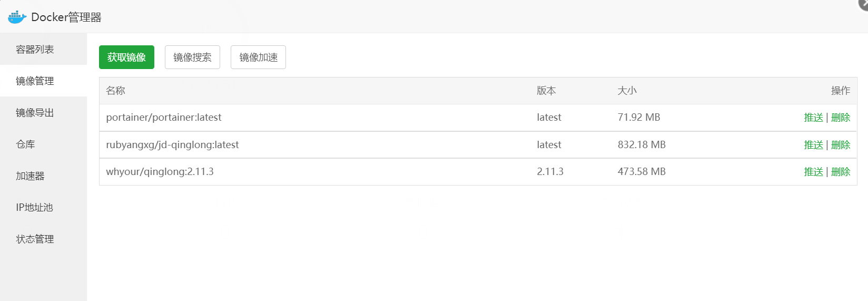868x301 pixels.
Task: Click the 镜像加速 button
Action: [258, 57]
